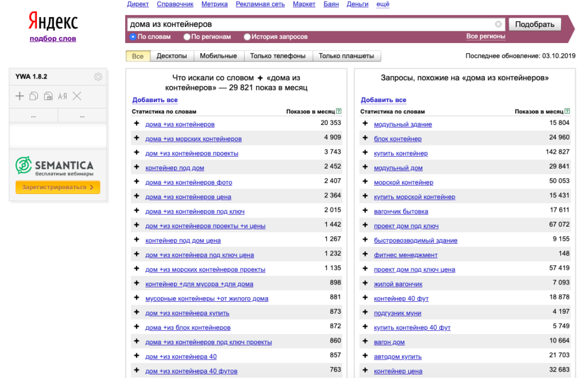Switch to the Десктопы tab
This screenshot has height=378, width=588.
[x=172, y=56]
